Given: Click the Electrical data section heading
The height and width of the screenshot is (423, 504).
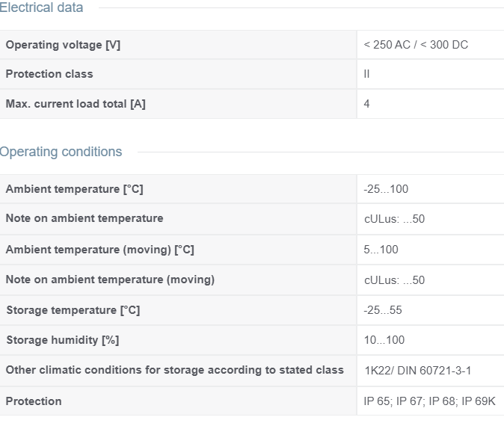Looking at the screenshot, I should [x=41, y=7].
